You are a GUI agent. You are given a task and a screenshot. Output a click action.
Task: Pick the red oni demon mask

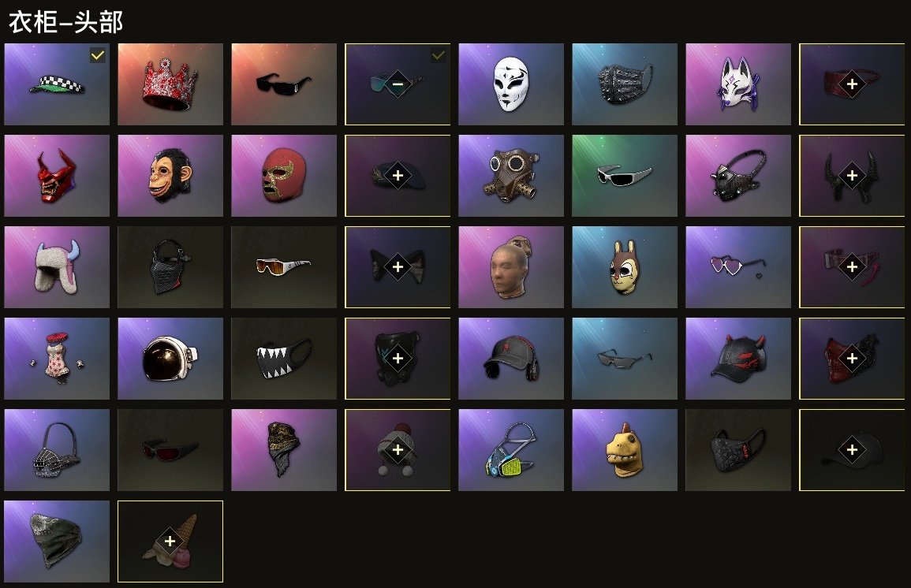57,176
